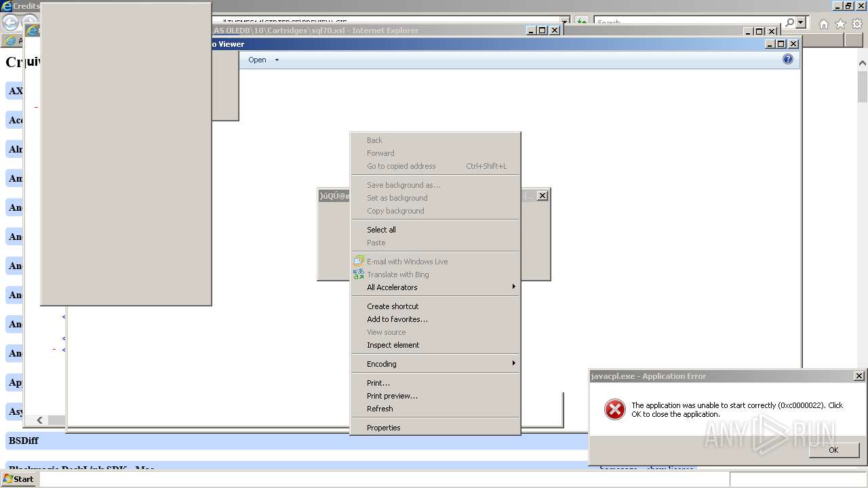The height and width of the screenshot is (488, 868).
Task: Choose Create shortcut in context menu
Action: point(434,306)
